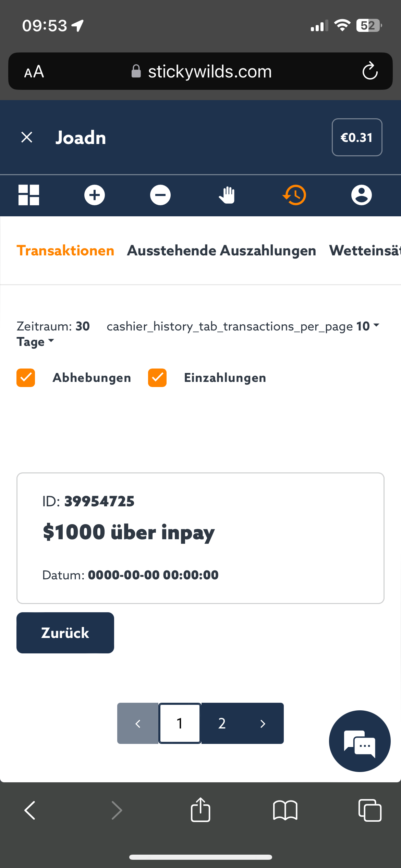Open the history clock icon
Screen dimensions: 401x868
[294, 195]
